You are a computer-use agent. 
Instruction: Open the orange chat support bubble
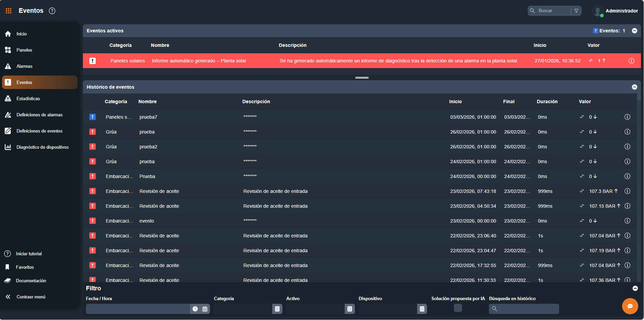[x=630, y=306]
